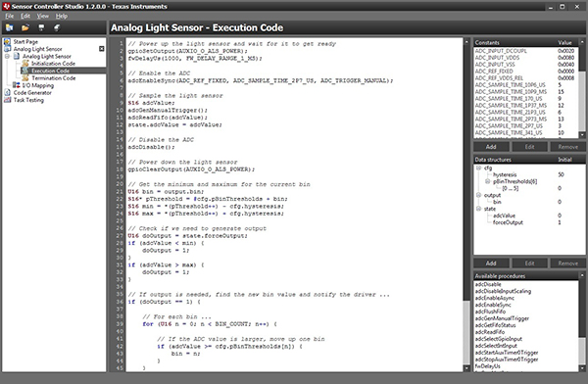Click the open project folder icon
The height and width of the screenshot is (384, 588).
tap(25, 27)
